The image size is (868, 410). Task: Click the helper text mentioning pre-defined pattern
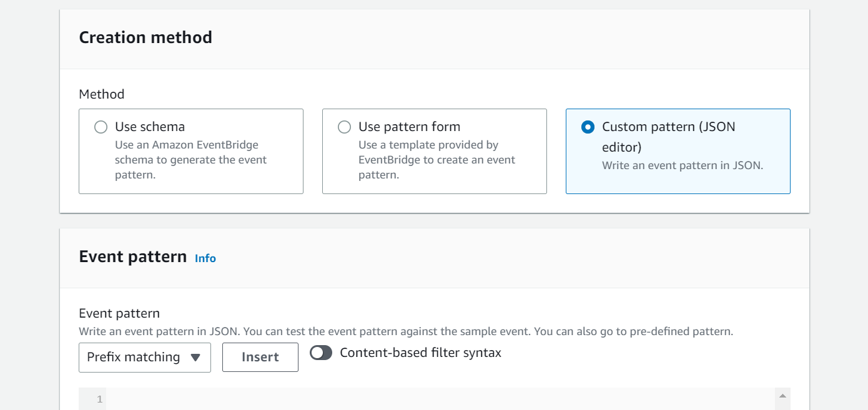406,331
